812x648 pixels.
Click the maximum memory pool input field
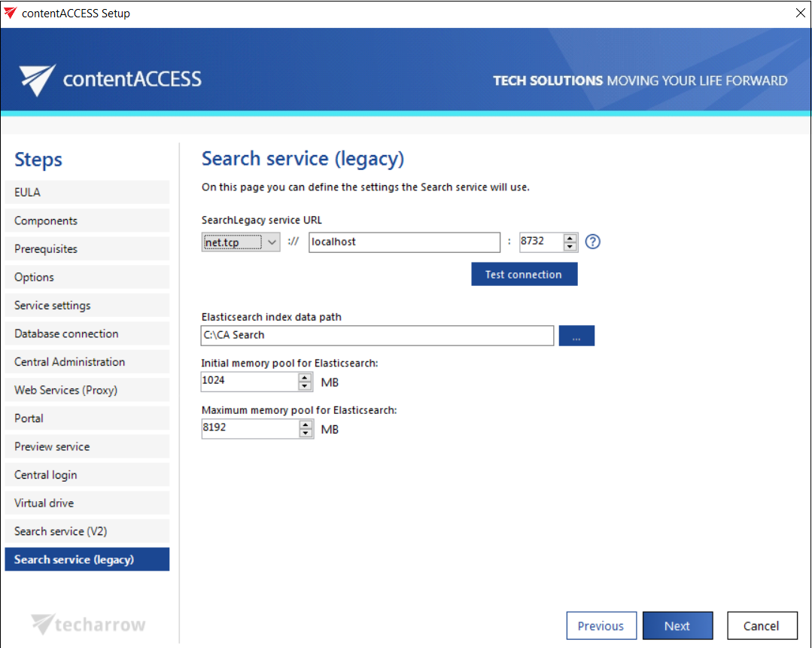click(249, 429)
